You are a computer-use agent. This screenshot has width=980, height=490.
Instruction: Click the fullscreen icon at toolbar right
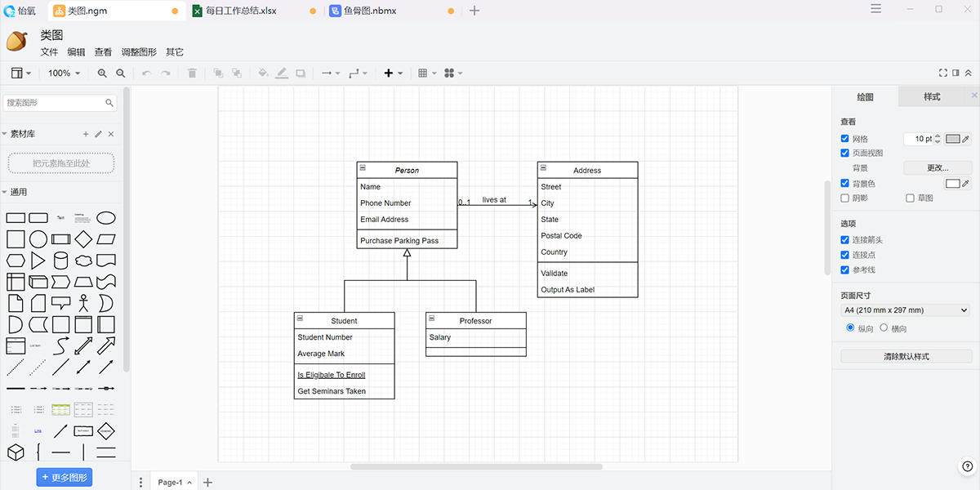coord(943,73)
